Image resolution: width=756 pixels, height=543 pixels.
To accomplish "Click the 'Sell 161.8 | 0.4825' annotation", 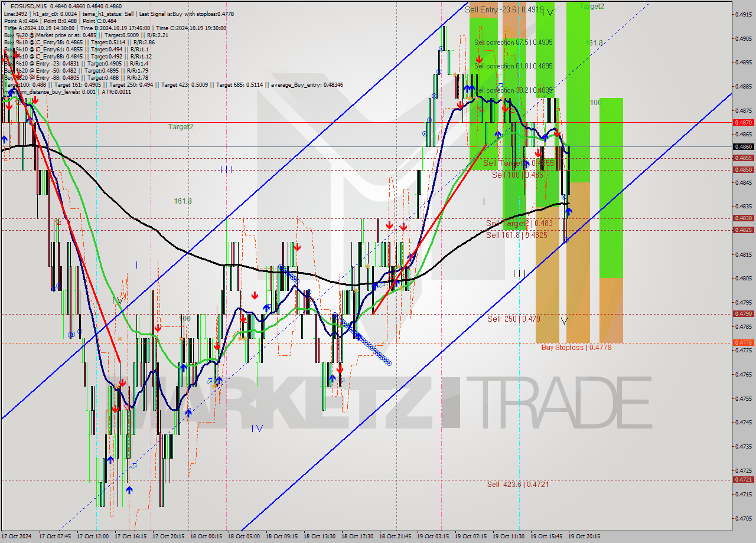I will pos(517,235).
